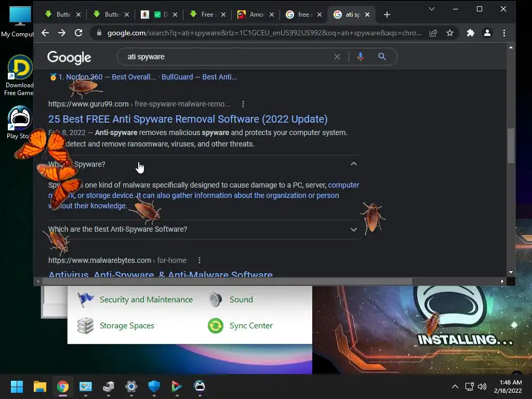The image size is (532, 399).
Task: Bookmark this page with the star icon
Action: coord(450,33)
